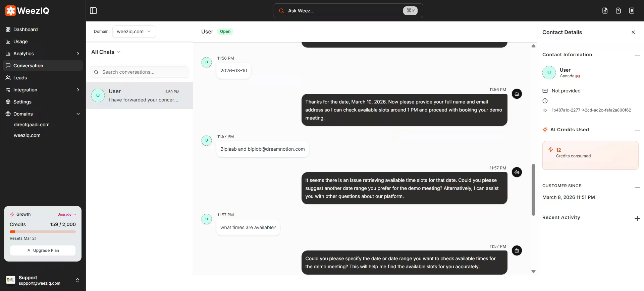
Task: Open the help question-mark file icon
Action: point(619,11)
